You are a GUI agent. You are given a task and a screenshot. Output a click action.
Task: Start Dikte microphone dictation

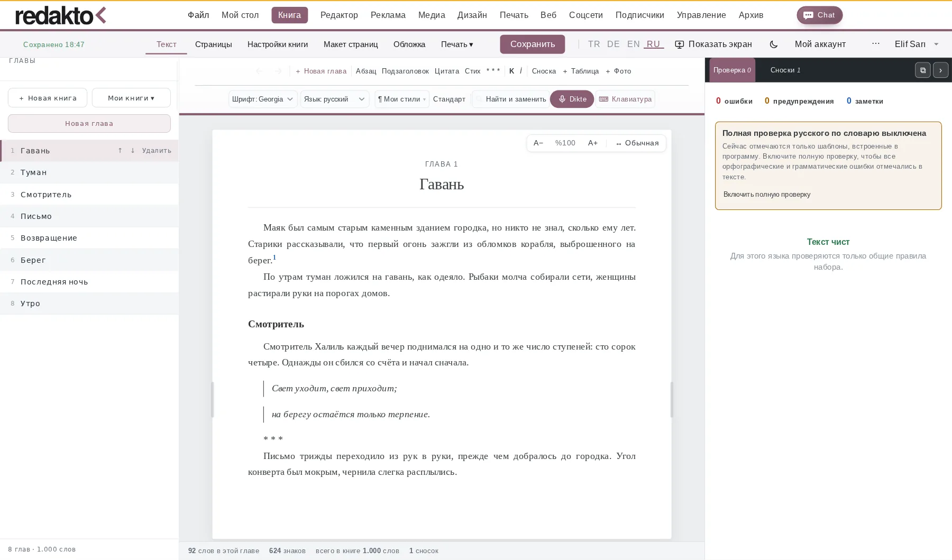[x=572, y=99]
